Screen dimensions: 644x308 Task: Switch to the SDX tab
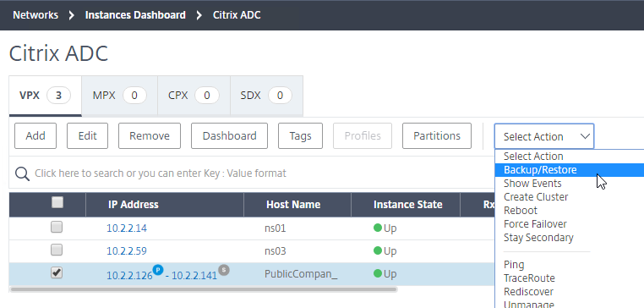[266, 96]
